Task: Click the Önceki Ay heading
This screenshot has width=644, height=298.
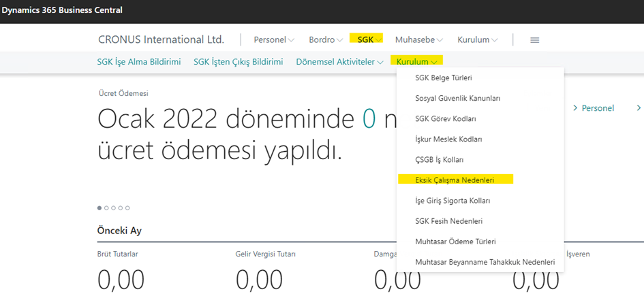Action: 119,231
